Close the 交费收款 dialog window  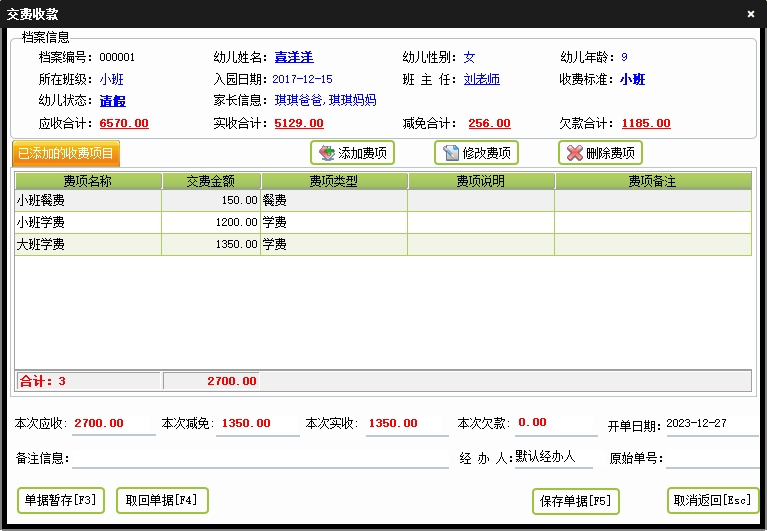(x=751, y=14)
